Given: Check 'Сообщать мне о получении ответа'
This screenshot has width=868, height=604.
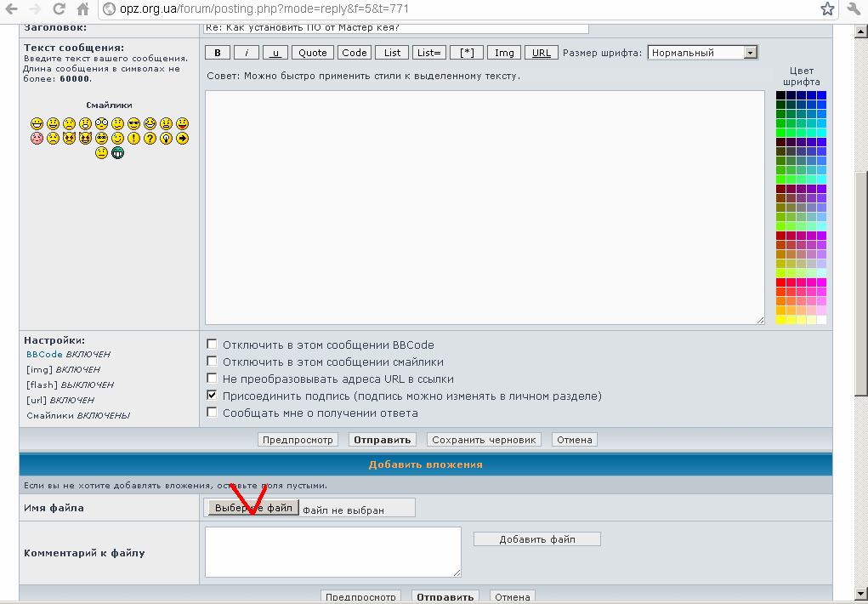Looking at the screenshot, I should (x=213, y=413).
